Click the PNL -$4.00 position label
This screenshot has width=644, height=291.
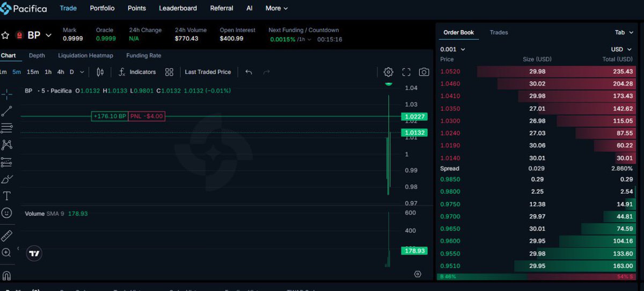pos(147,116)
